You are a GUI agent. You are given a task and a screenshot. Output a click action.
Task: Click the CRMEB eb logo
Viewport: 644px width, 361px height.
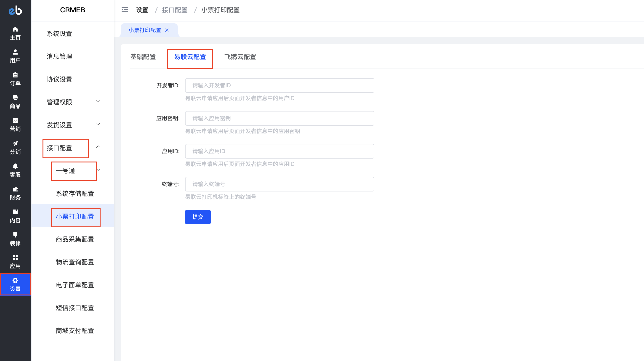point(15,10)
